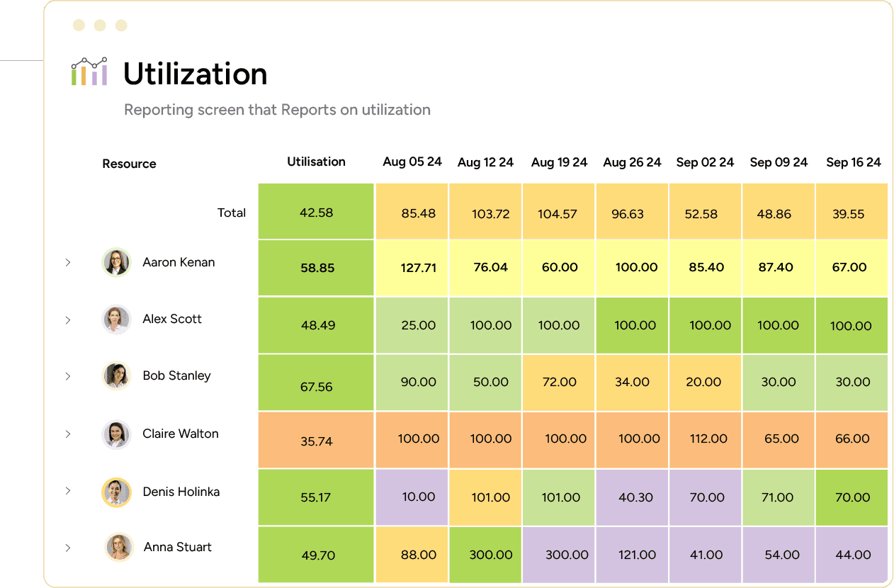Expand Claire Walton's row details
Screen dimensions: 894x588
tap(68, 434)
